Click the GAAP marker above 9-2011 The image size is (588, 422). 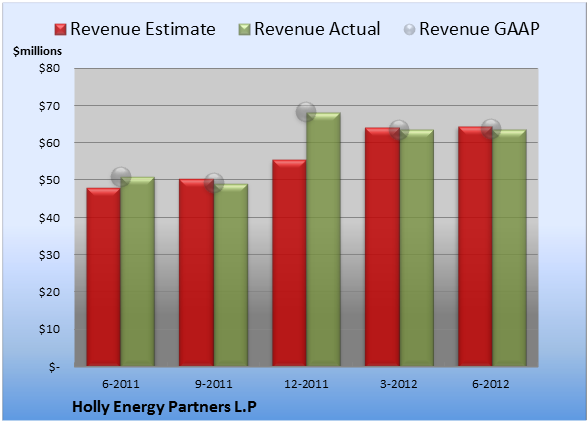tap(214, 183)
